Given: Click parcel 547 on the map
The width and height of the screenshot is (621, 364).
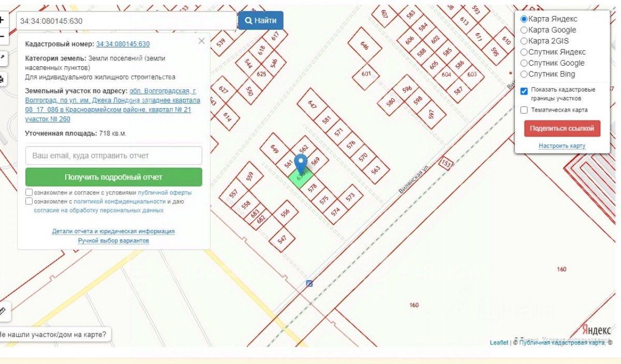Looking at the screenshot, I should click(x=283, y=239).
